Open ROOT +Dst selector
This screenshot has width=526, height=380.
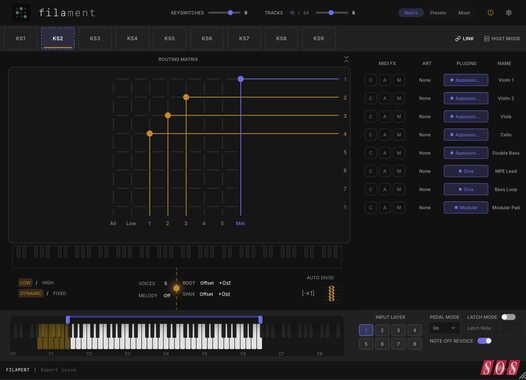[225, 283]
